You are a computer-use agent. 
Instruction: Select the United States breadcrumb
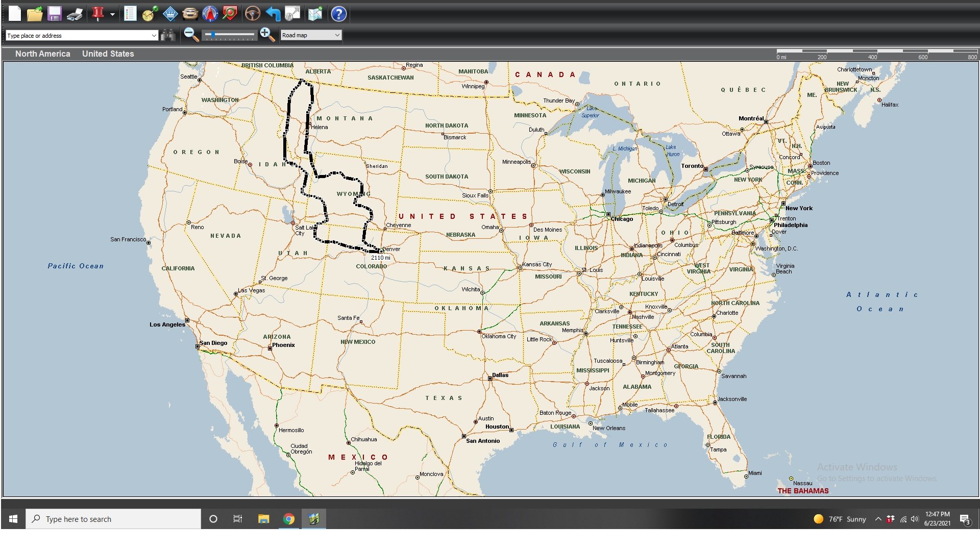point(108,54)
